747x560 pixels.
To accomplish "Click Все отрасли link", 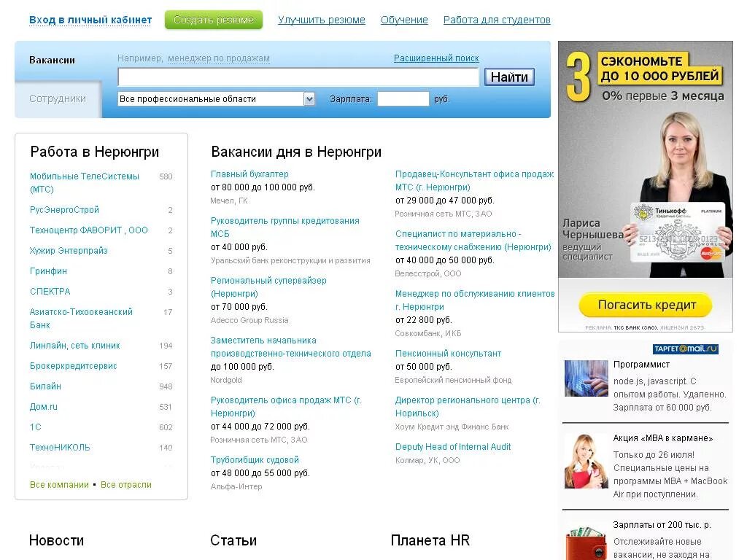I will coord(125,485).
